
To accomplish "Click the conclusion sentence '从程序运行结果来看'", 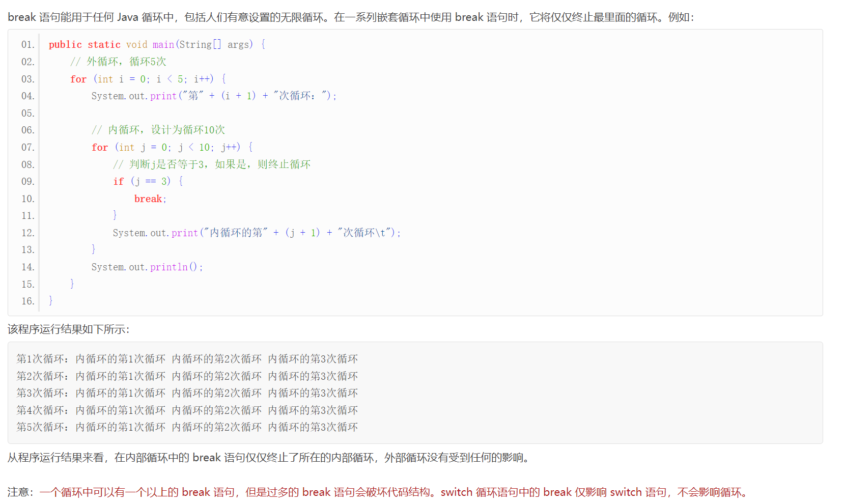I will click(270, 458).
